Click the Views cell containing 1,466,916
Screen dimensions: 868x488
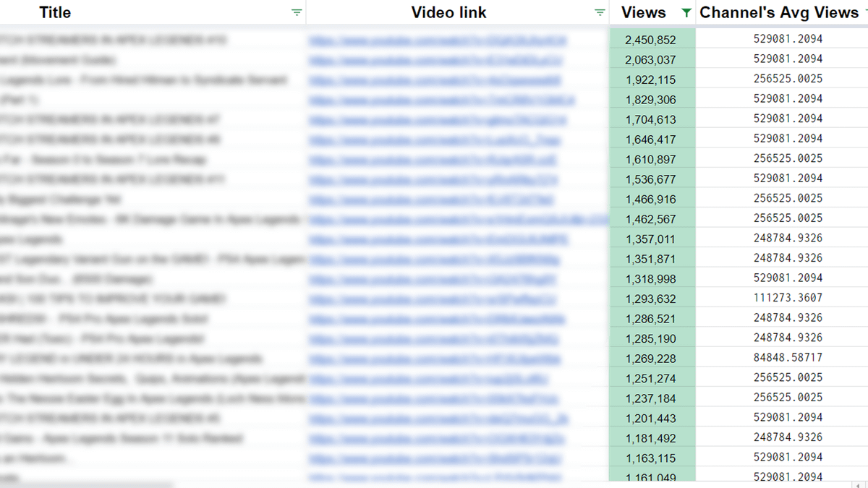(x=651, y=200)
